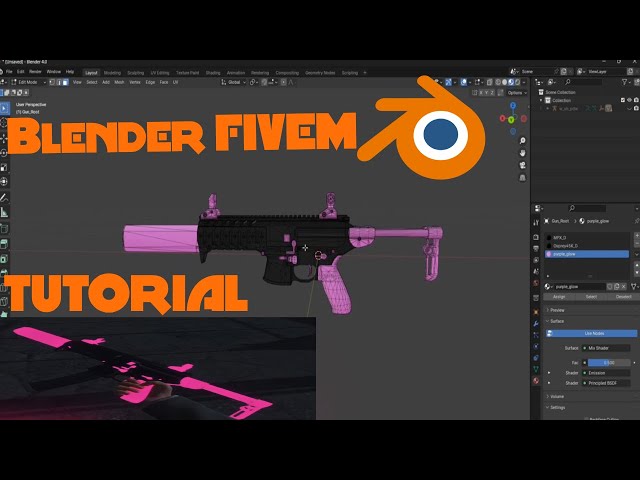Screen dimensions: 640x480
Task: Open the Window menu
Action: pyautogui.click(x=53, y=72)
